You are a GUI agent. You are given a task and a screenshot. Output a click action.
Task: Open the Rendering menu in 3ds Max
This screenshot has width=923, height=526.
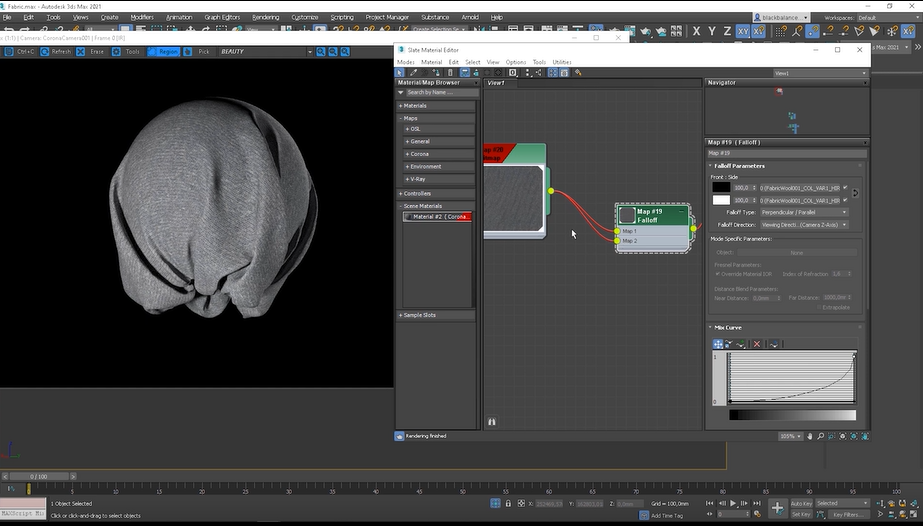265,17
